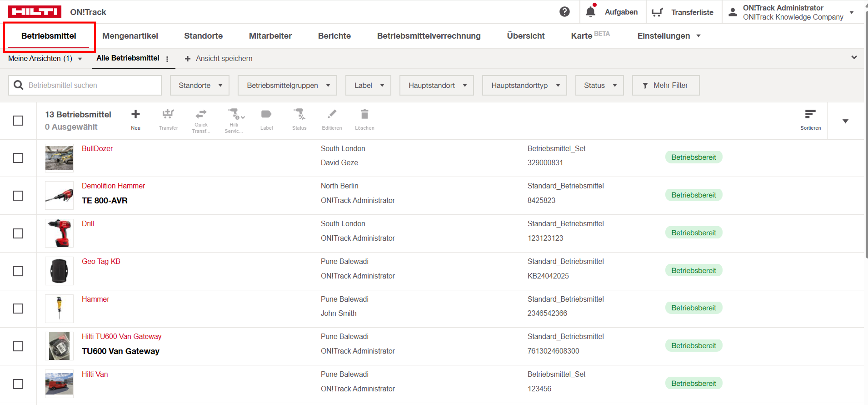
Task: Open the Demolition Hammer asset link
Action: point(113,186)
